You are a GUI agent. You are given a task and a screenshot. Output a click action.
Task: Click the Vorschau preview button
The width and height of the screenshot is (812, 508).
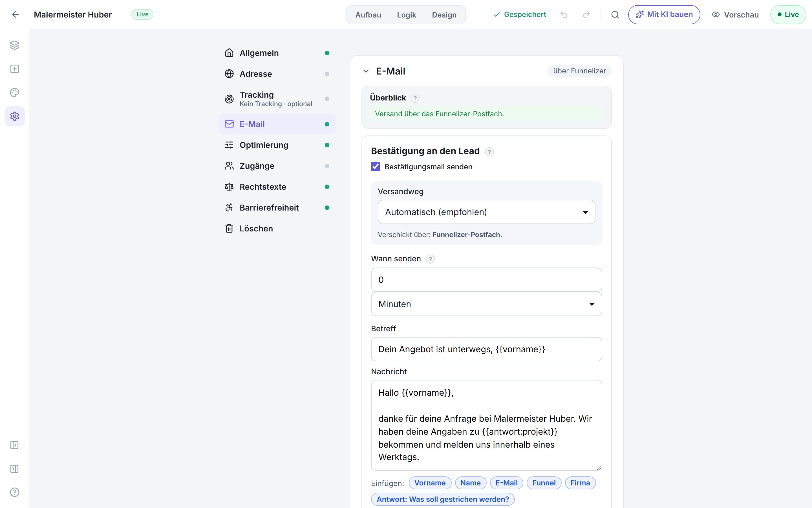tap(735, 15)
